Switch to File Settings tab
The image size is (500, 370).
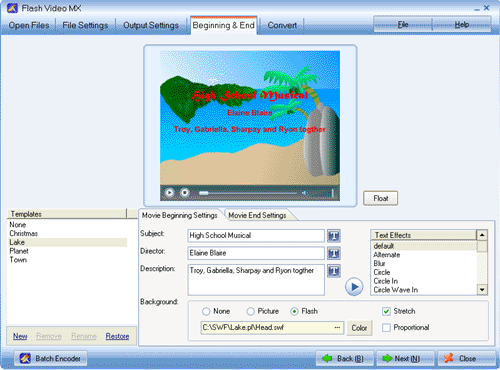tap(85, 25)
